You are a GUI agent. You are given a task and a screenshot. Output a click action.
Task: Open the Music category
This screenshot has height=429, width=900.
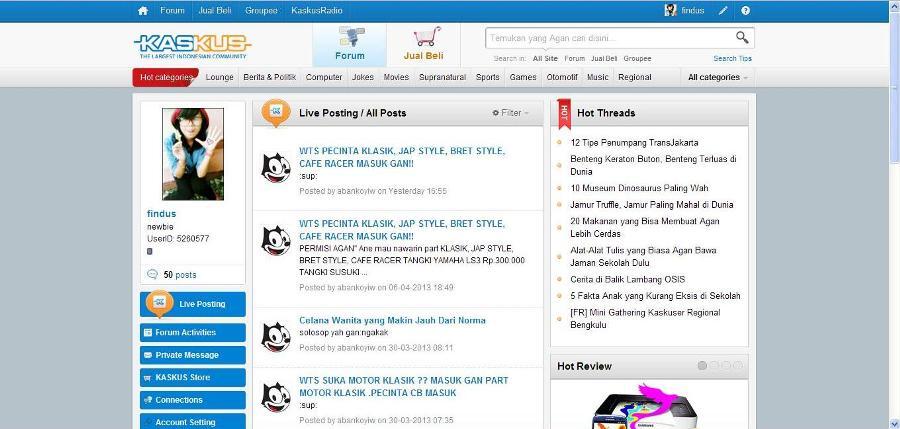[x=598, y=77]
